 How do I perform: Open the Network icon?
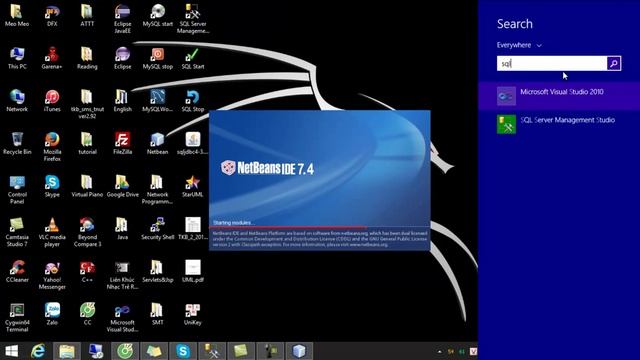pos(17,100)
